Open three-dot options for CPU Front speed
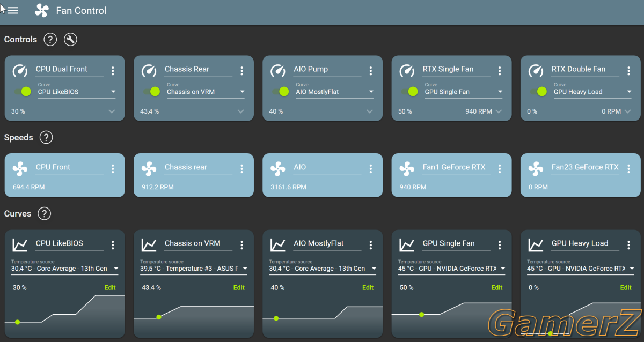 click(x=113, y=169)
